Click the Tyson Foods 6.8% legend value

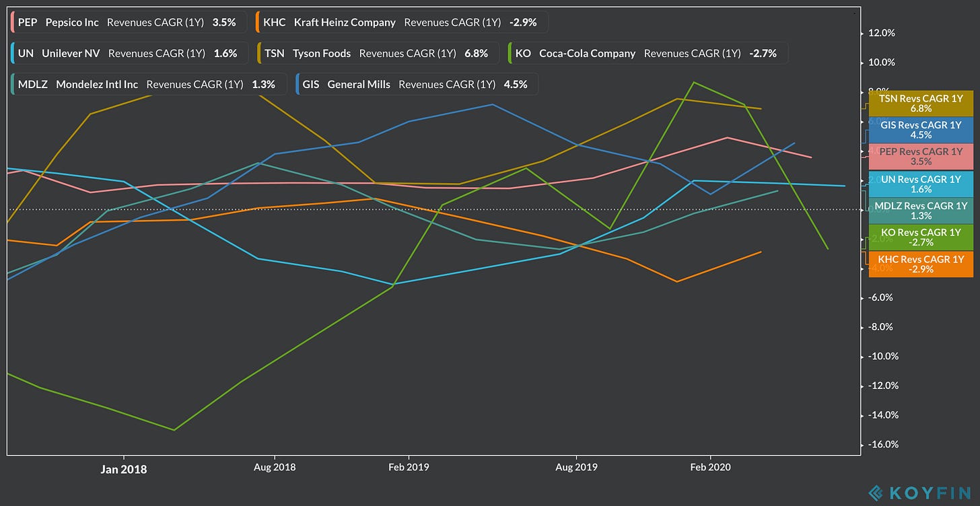coord(476,53)
